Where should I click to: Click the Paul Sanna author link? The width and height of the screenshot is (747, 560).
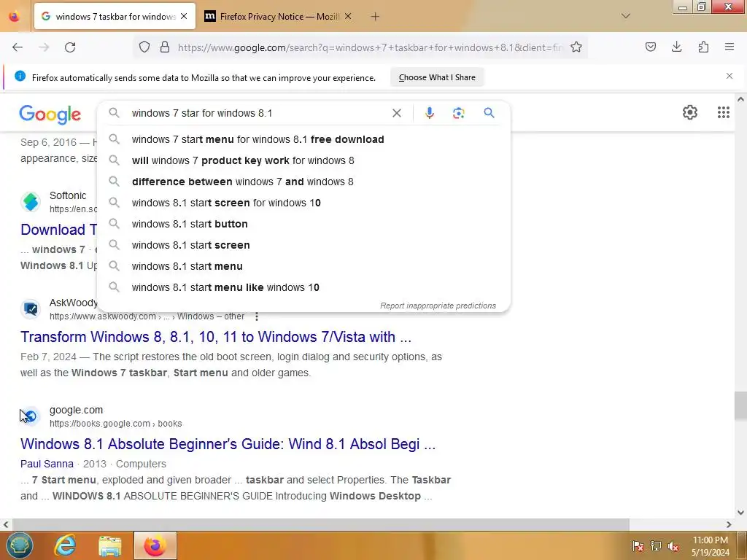[47, 464]
